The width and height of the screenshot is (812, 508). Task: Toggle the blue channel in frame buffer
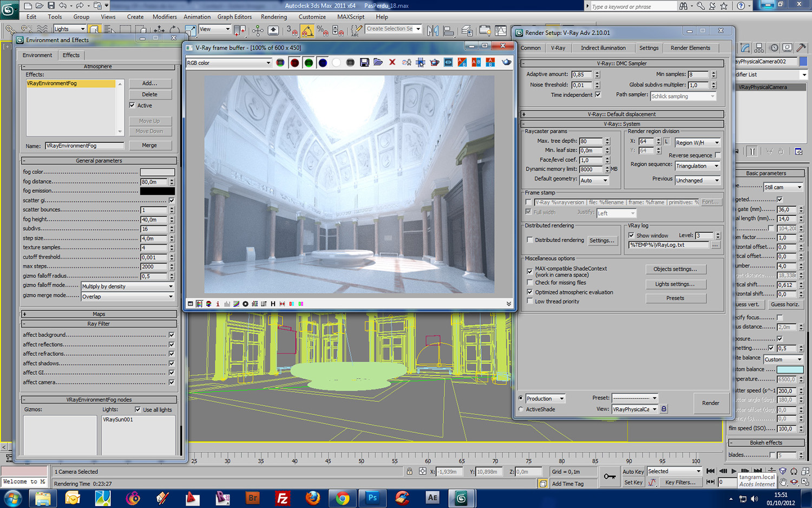323,63
